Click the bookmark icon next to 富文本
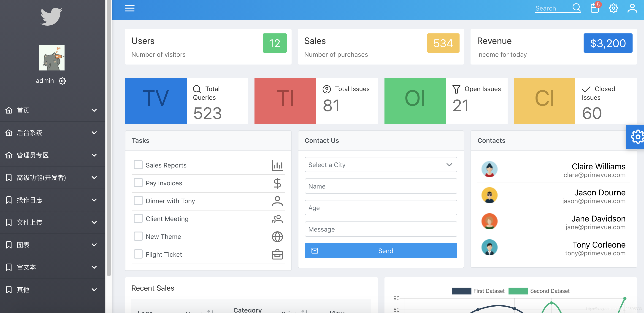This screenshot has height=313, width=644. [x=9, y=267]
